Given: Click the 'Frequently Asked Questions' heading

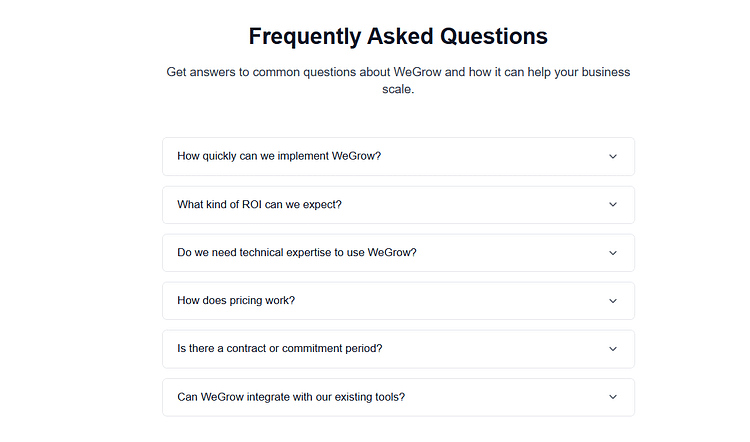Looking at the screenshot, I should pyautogui.click(x=398, y=36).
